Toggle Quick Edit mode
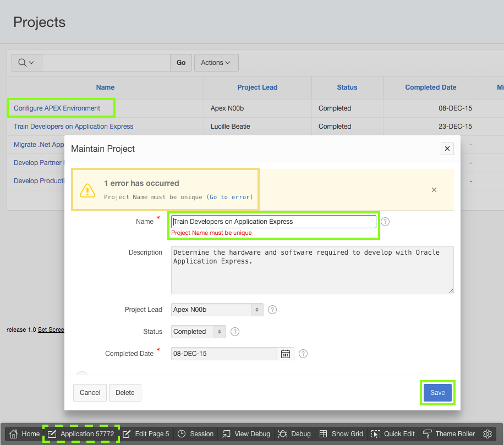This screenshot has height=445, width=504. point(393,434)
